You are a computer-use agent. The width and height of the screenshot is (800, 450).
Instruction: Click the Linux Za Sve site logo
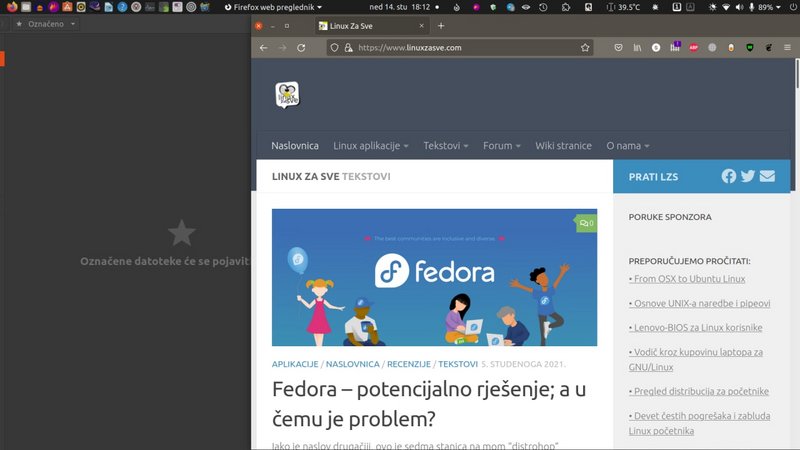(287, 95)
